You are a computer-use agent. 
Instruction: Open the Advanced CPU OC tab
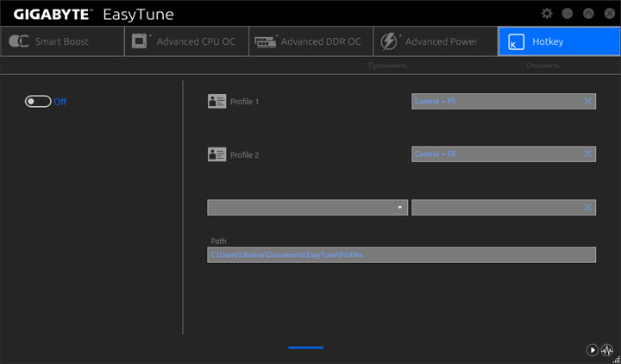coord(186,41)
